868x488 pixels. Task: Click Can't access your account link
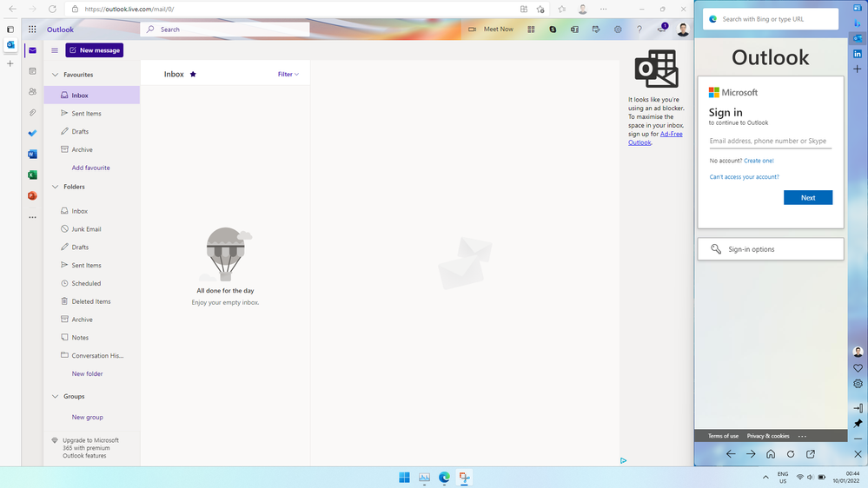tap(744, 177)
